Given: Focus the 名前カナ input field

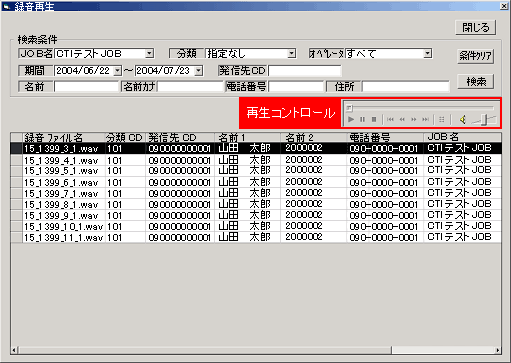Looking at the screenshot, I should tap(190, 87).
